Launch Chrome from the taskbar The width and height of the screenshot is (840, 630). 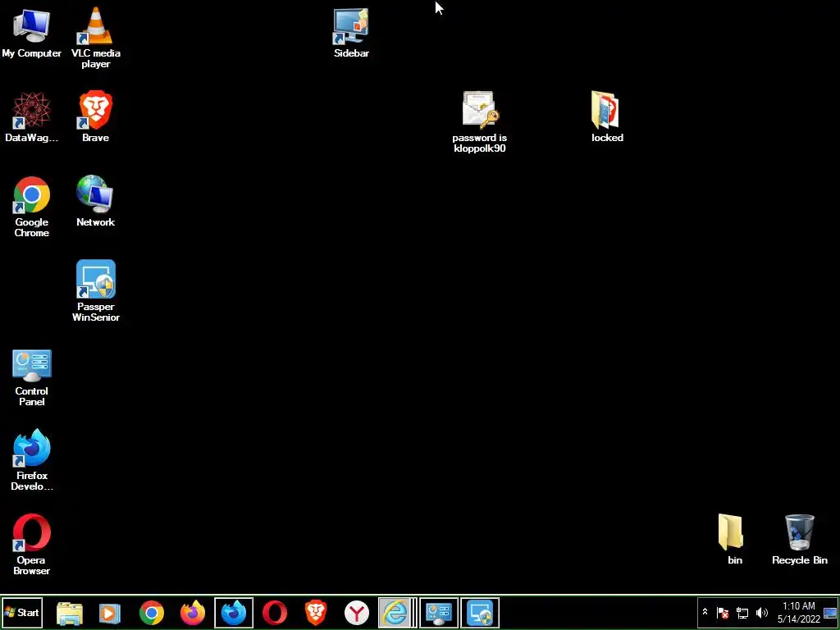tap(152, 613)
